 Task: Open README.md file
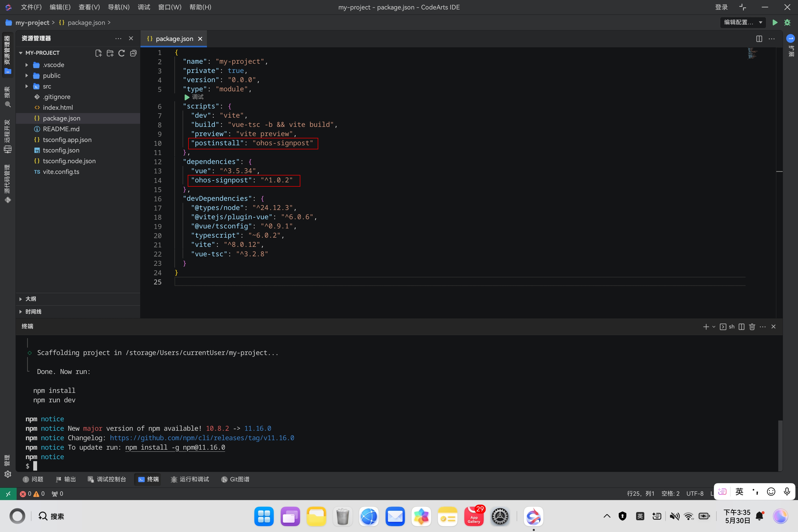coord(61,129)
